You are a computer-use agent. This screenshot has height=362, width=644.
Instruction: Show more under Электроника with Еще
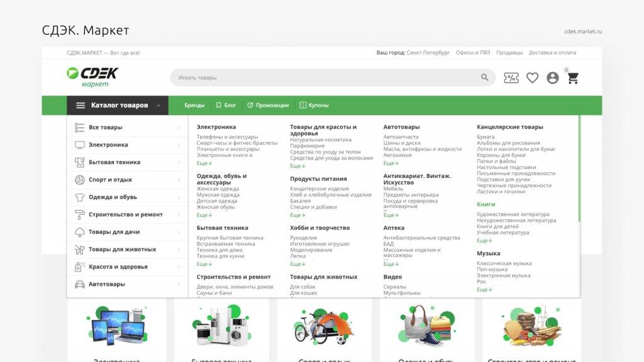pos(204,163)
